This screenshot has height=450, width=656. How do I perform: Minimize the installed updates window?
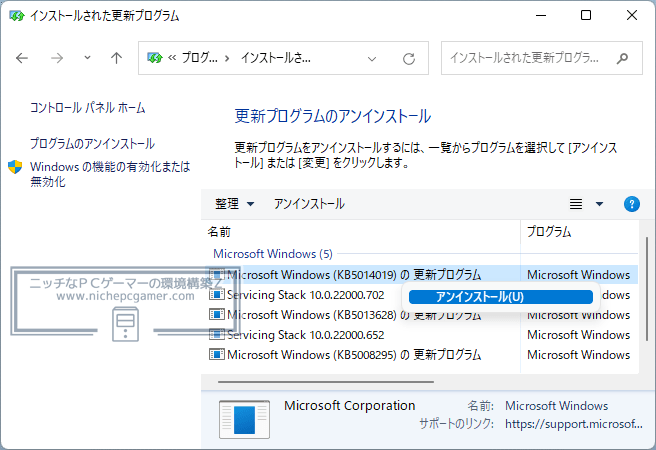pos(541,15)
